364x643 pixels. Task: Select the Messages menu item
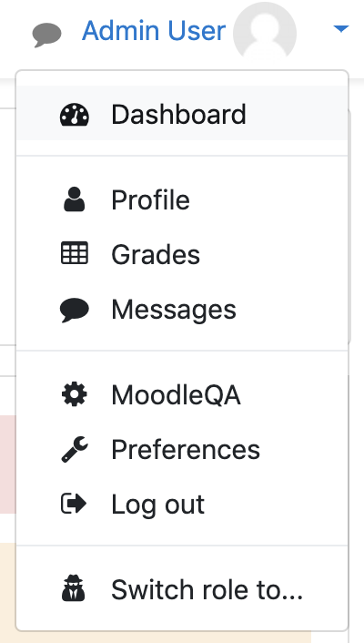(x=182, y=309)
